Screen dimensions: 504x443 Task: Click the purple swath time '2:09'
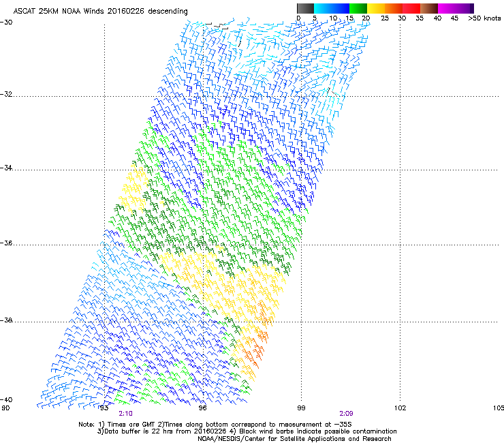[346, 414]
